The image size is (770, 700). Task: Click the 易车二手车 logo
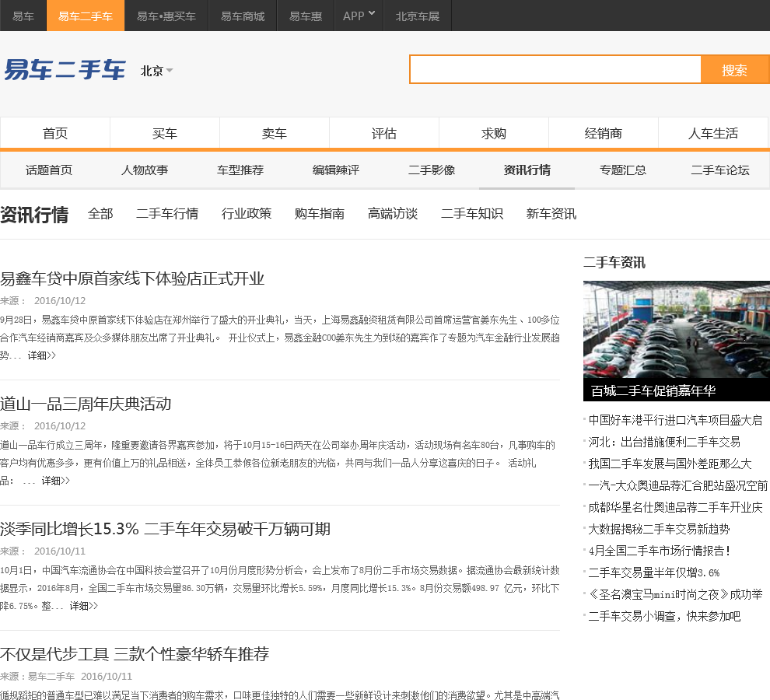pyautogui.click(x=65, y=70)
